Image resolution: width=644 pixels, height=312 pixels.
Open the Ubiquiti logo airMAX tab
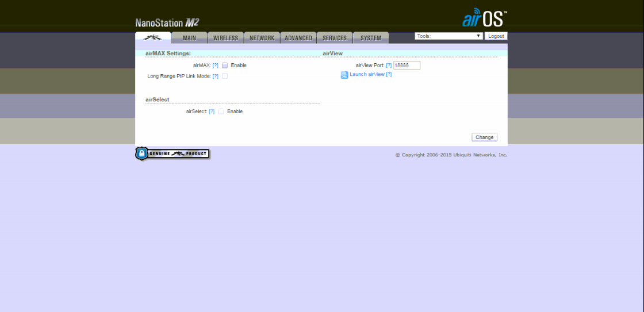click(x=153, y=38)
